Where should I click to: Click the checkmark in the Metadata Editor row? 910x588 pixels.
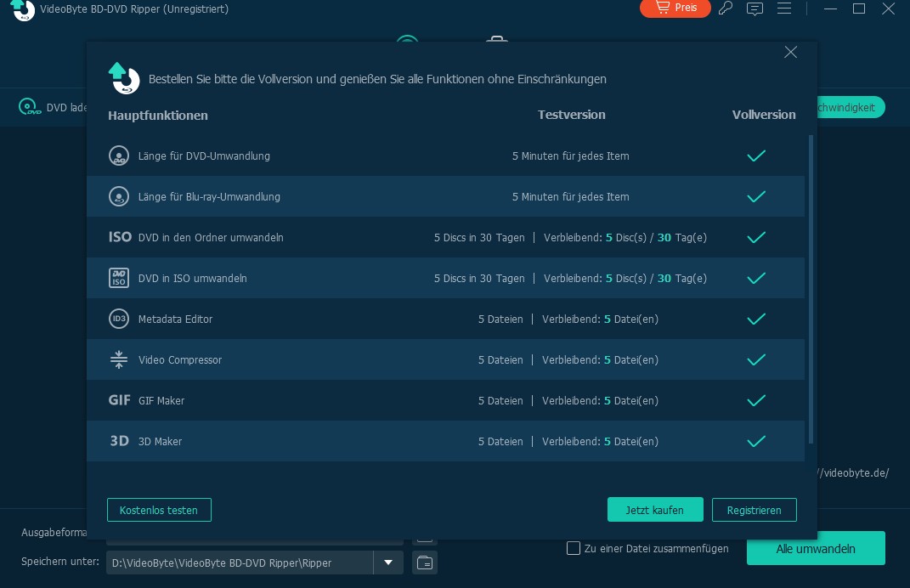point(756,319)
